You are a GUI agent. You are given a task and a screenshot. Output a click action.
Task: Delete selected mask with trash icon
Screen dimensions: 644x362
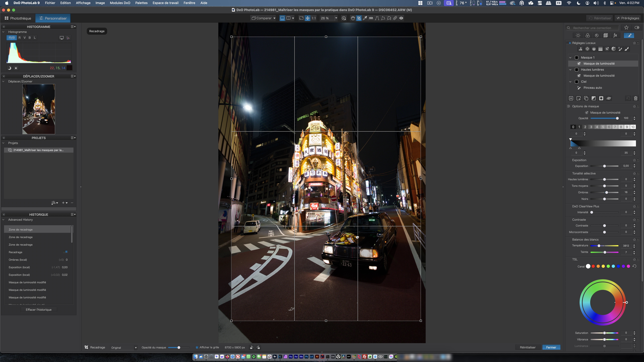[635, 98]
